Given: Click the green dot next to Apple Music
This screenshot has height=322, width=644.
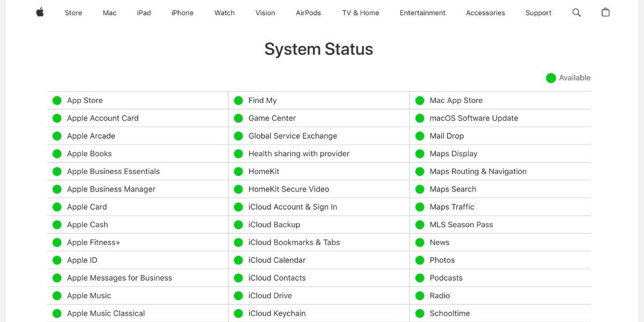Looking at the screenshot, I should click(56, 295).
